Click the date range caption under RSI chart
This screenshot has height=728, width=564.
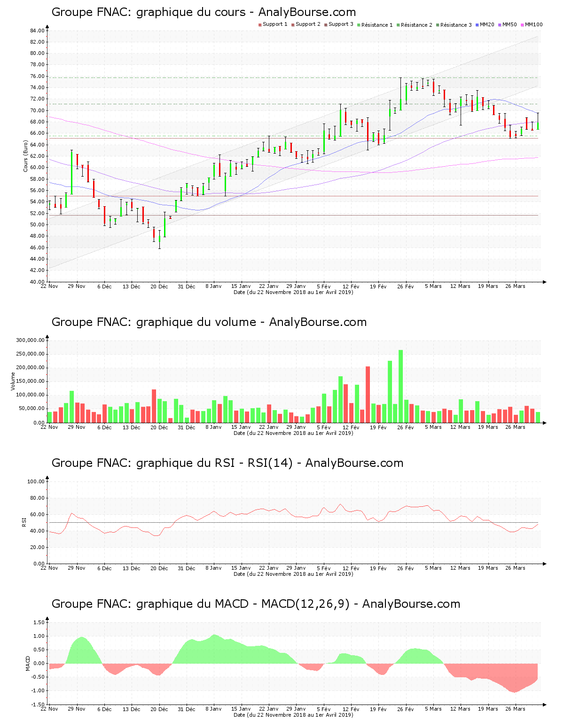click(293, 574)
